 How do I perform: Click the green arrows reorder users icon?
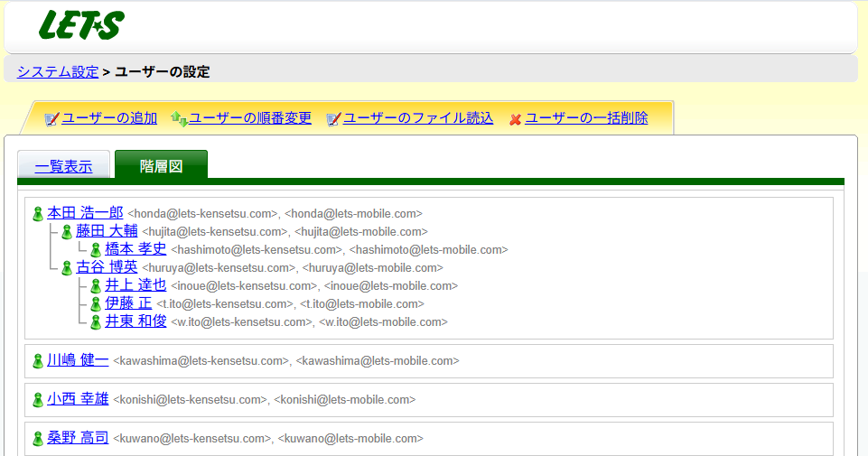point(179,119)
